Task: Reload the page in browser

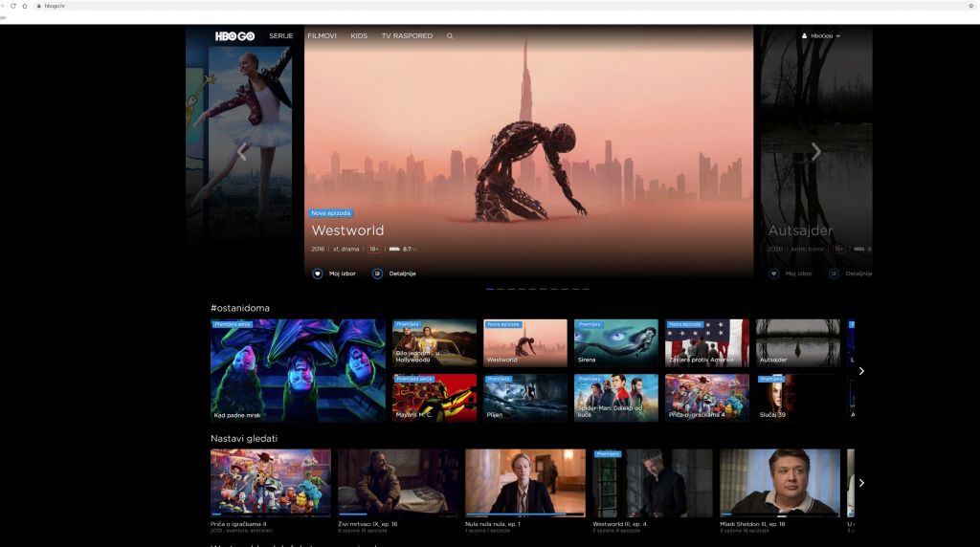Action: [x=13, y=6]
